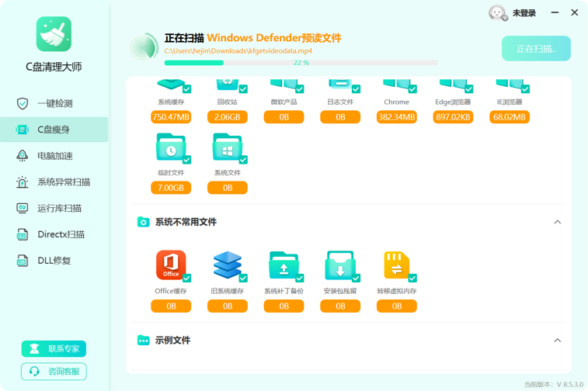The height and width of the screenshot is (391, 588).
Task: Open 系统异常扫描 in sidebar
Action: tap(54, 182)
